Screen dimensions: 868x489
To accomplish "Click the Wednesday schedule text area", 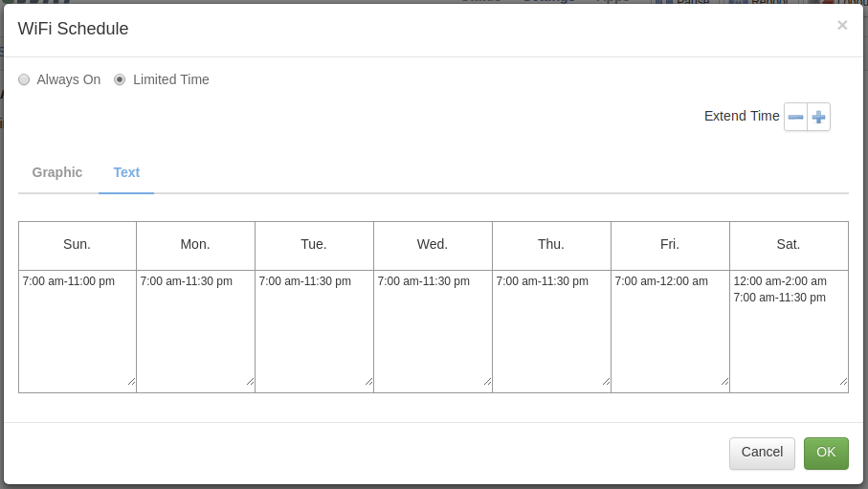I will (434, 330).
